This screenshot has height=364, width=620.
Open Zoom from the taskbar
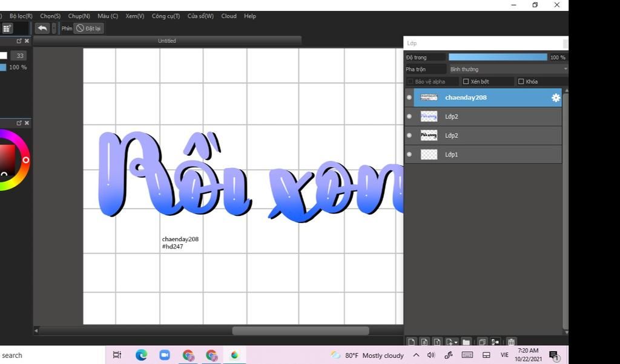165,355
